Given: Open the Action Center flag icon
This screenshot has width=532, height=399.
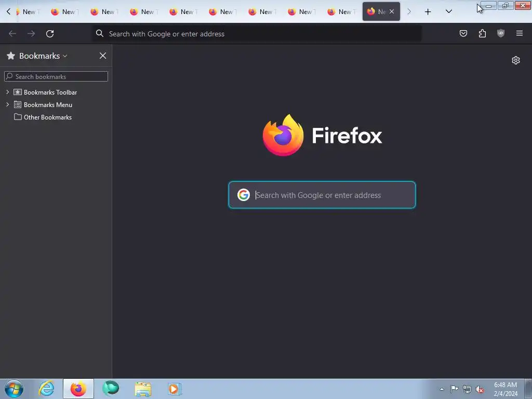Looking at the screenshot, I should (454, 389).
